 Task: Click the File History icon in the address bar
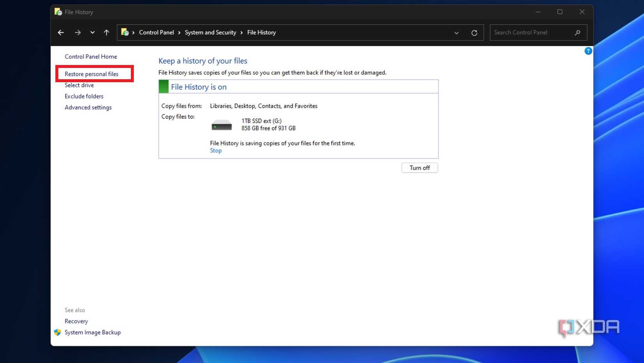125,32
